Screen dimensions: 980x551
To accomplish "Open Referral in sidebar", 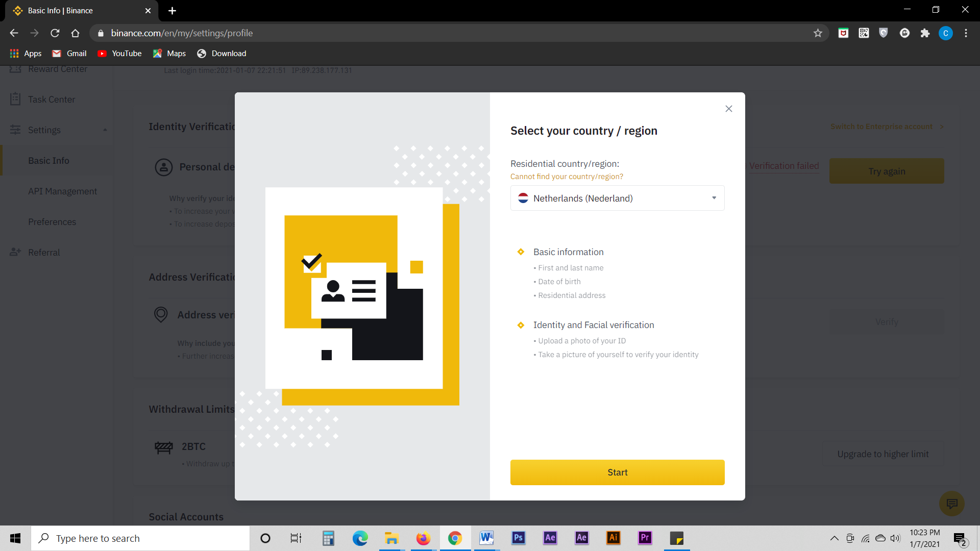I will point(44,253).
